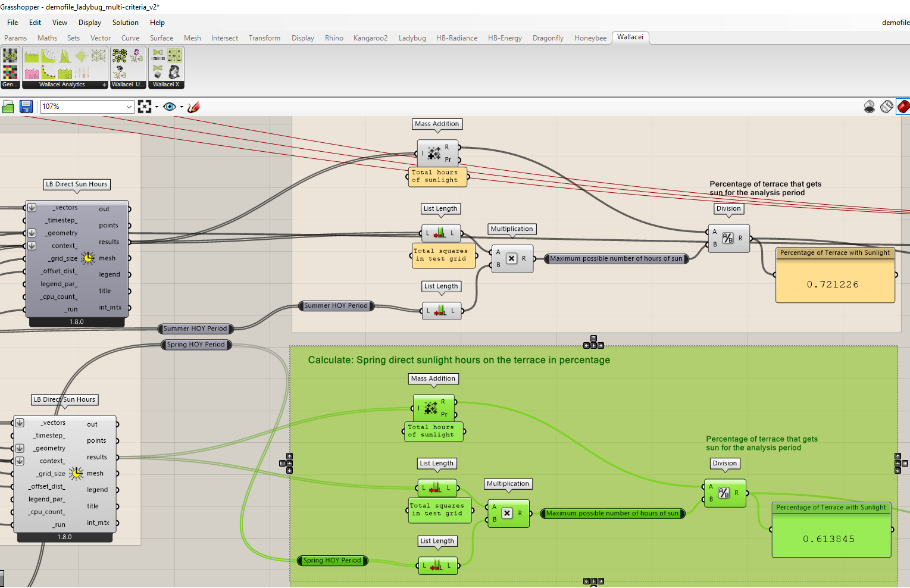Open a Grasshopper file with the folder icon
The height and width of the screenshot is (588, 910).
pyautogui.click(x=8, y=106)
